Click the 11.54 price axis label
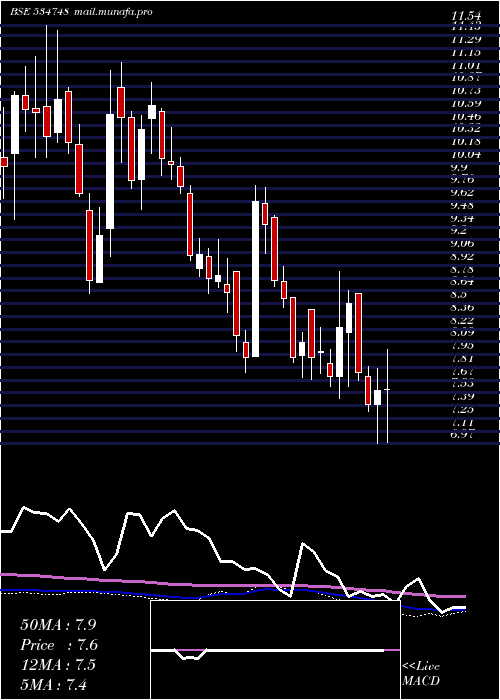This screenshot has width=500, height=700. coord(468,17)
